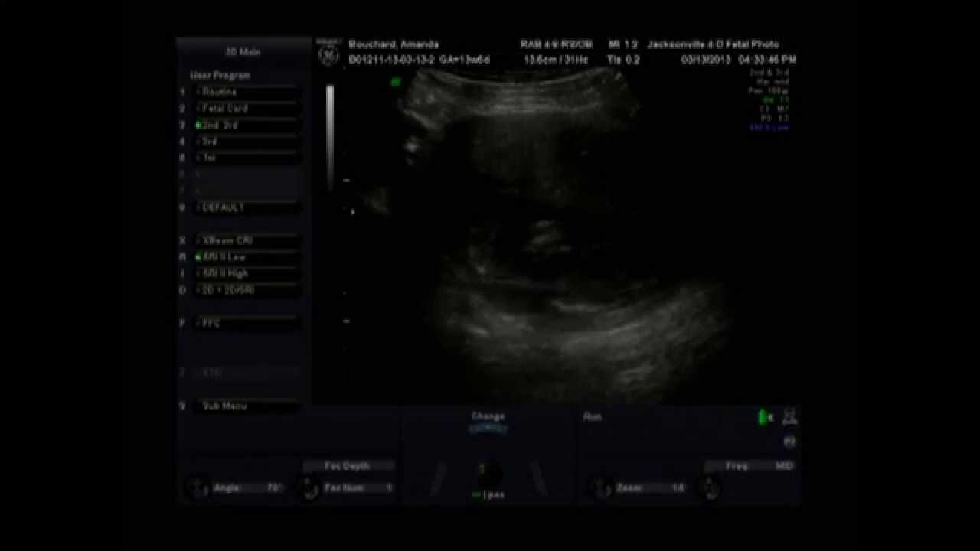Adjust the Zoom 1.6 value field
The image size is (980, 551).
(652, 487)
